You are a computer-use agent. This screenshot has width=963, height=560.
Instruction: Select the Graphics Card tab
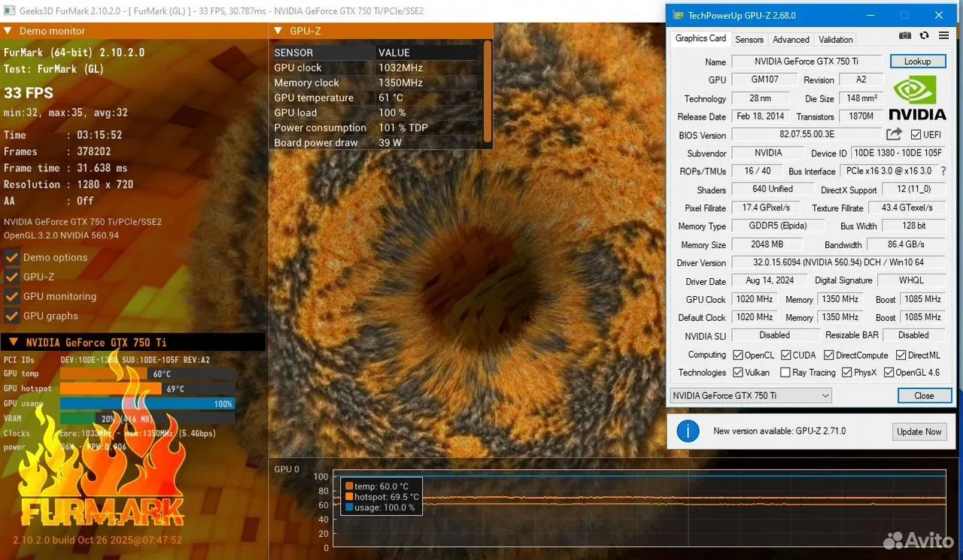pos(700,38)
